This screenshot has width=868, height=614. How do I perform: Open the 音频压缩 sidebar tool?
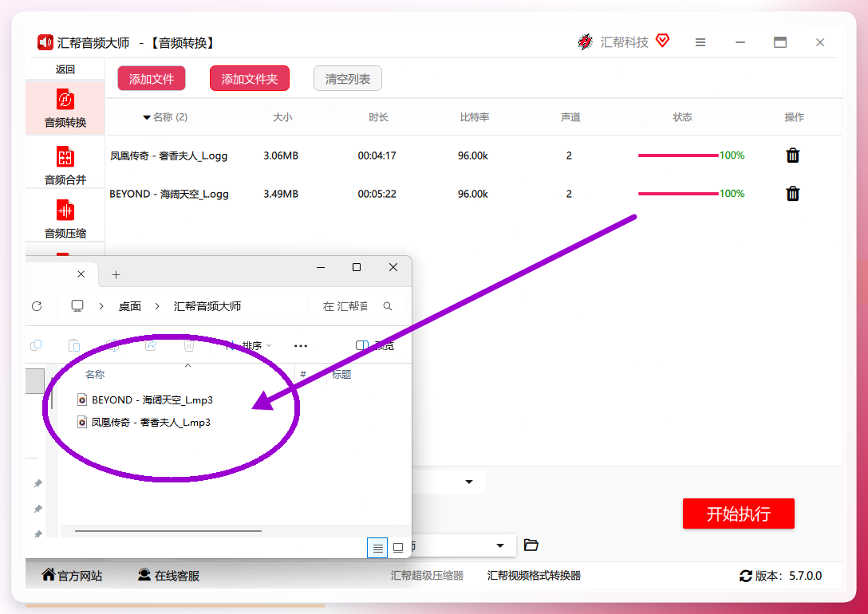coord(65,219)
